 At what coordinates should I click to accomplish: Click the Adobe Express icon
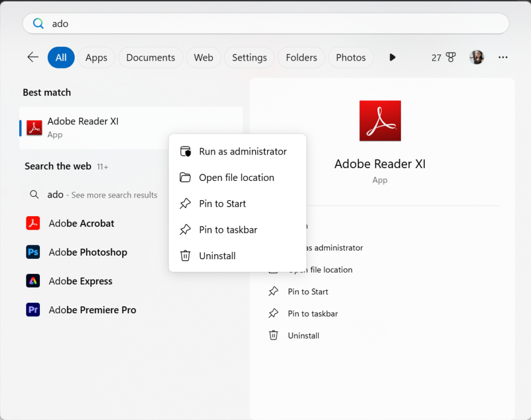coord(33,281)
